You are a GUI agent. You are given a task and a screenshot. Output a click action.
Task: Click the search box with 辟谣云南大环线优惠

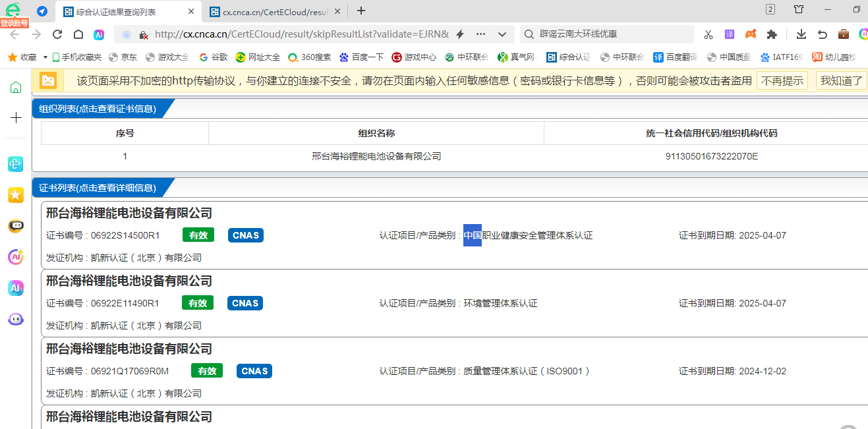(x=606, y=34)
